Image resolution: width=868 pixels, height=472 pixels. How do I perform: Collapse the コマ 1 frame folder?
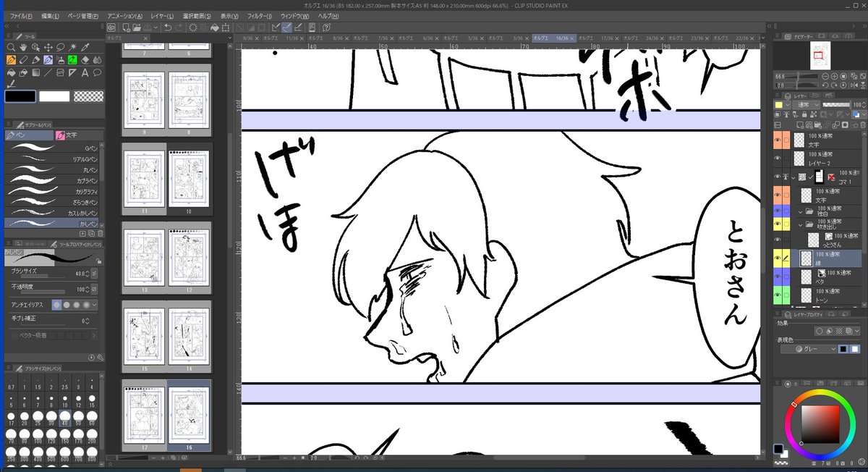(x=793, y=177)
